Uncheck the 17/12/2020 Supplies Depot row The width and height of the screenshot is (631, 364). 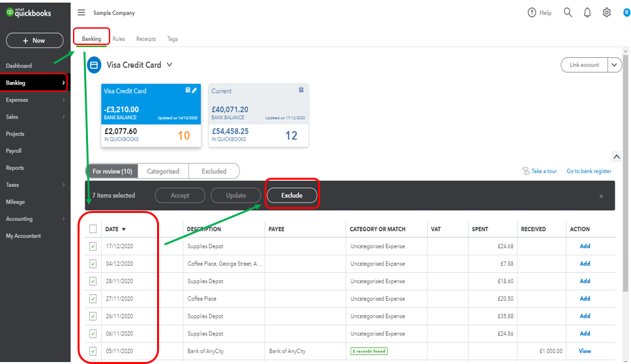pyautogui.click(x=93, y=246)
